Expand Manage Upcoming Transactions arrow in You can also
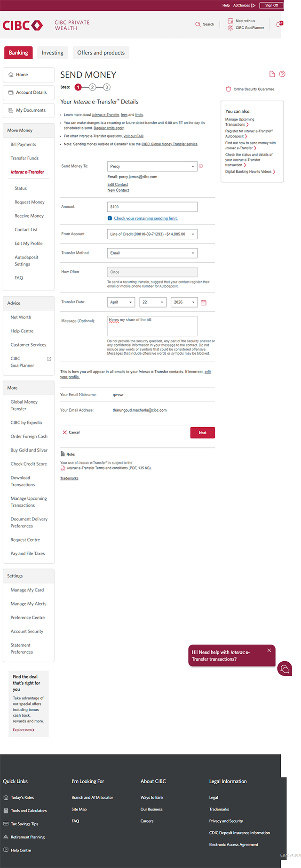301x868 pixels. pyautogui.click(x=247, y=125)
